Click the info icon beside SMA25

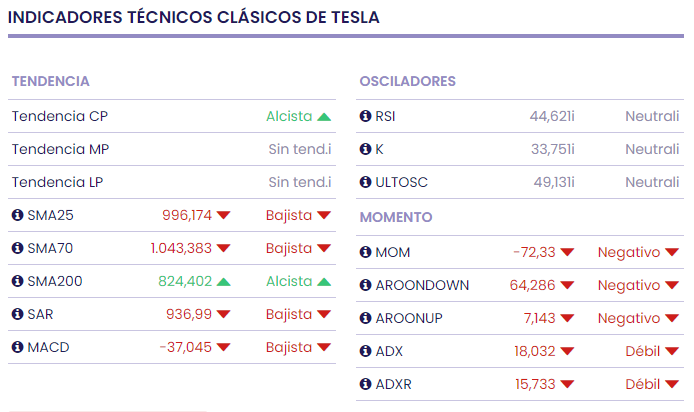coord(17,215)
